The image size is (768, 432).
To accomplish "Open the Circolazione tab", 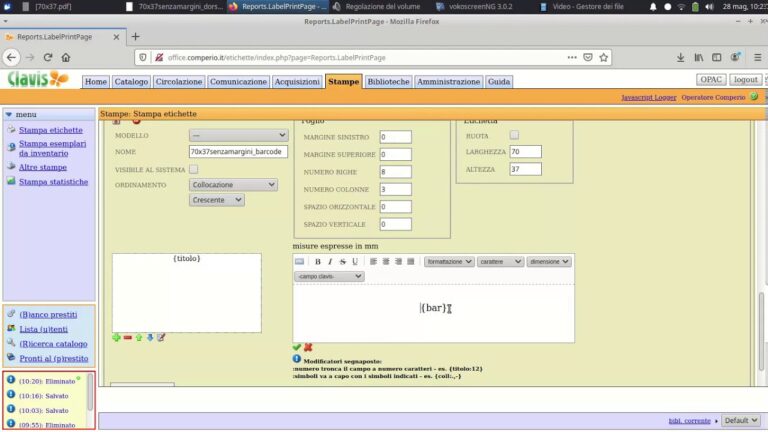I will [x=179, y=82].
